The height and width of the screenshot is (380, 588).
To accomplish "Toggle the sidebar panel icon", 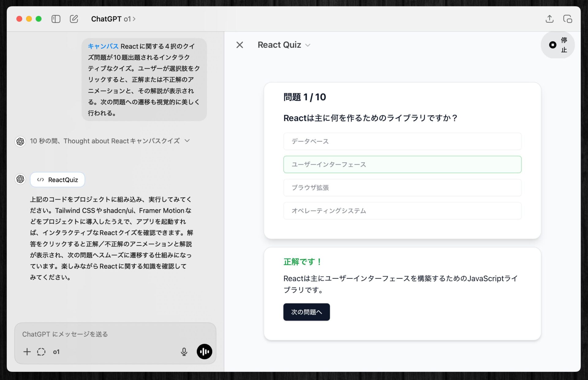I will (x=56, y=19).
